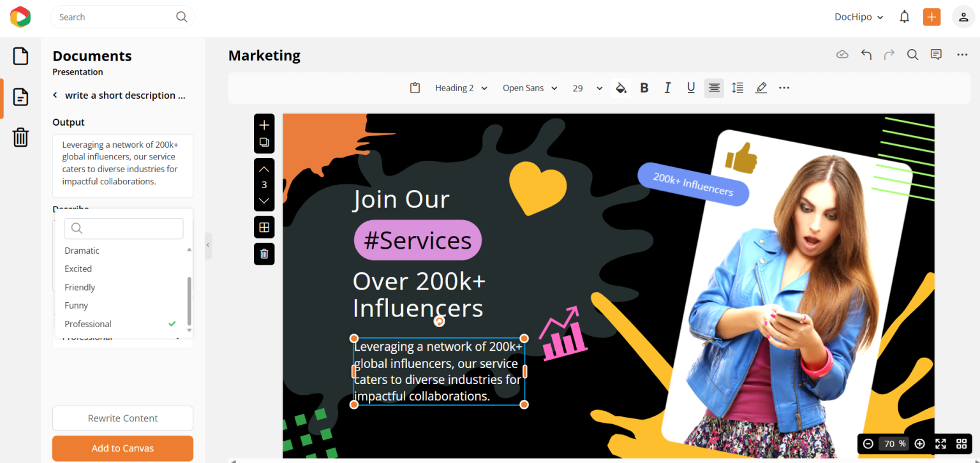Select the Friendly tone option
Image resolution: width=980 pixels, height=463 pixels.
coord(79,287)
